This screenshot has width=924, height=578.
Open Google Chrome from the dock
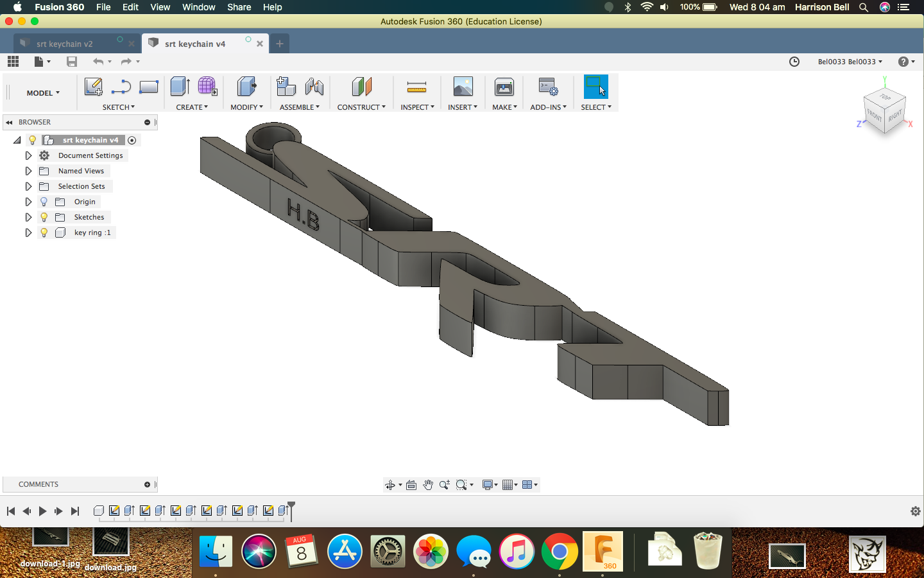tap(560, 551)
